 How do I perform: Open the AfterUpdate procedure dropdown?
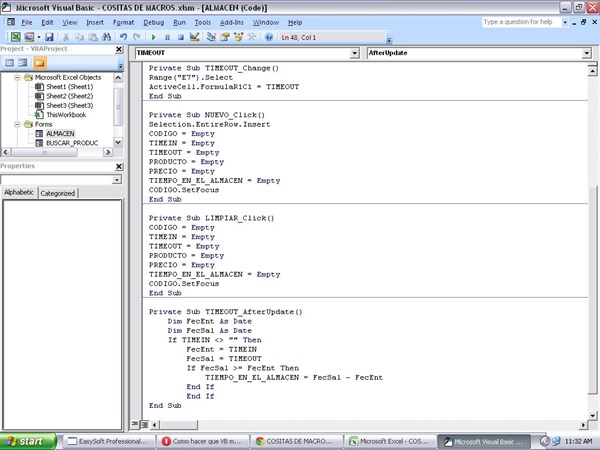point(586,53)
